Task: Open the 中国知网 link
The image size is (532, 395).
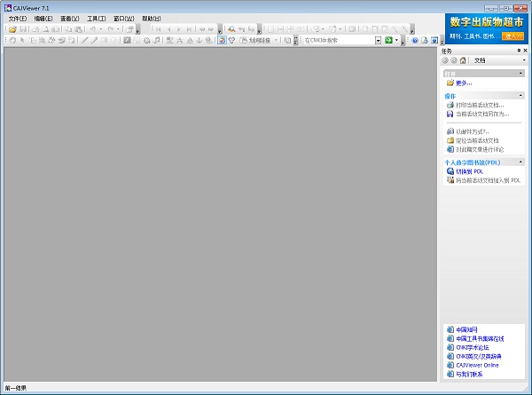Action: [x=467, y=329]
